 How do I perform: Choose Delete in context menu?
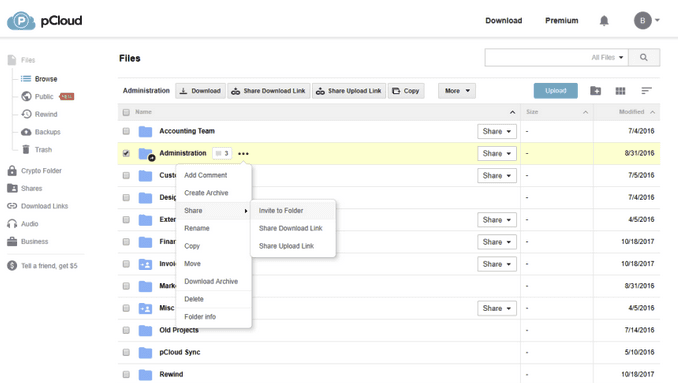pyautogui.click(x=214, y=299)
